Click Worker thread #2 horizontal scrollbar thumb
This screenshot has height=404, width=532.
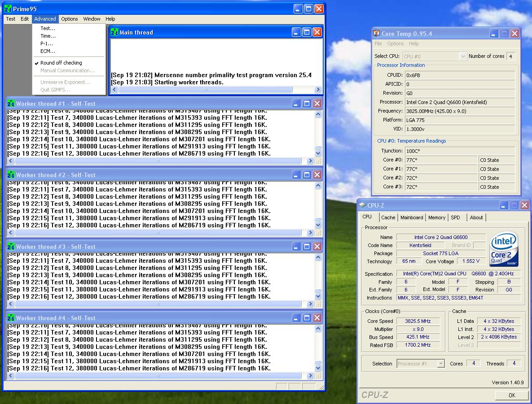tap(158, 233)
